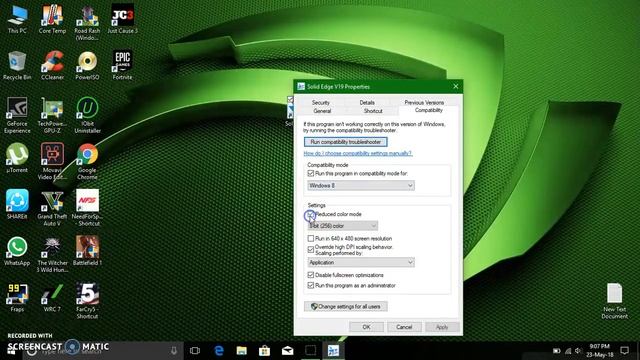Image resolution: width=640 pixels, height=360 pixels.
Task: Open Movavi Video Editor shortcut
Action: [x=52, y=161]
